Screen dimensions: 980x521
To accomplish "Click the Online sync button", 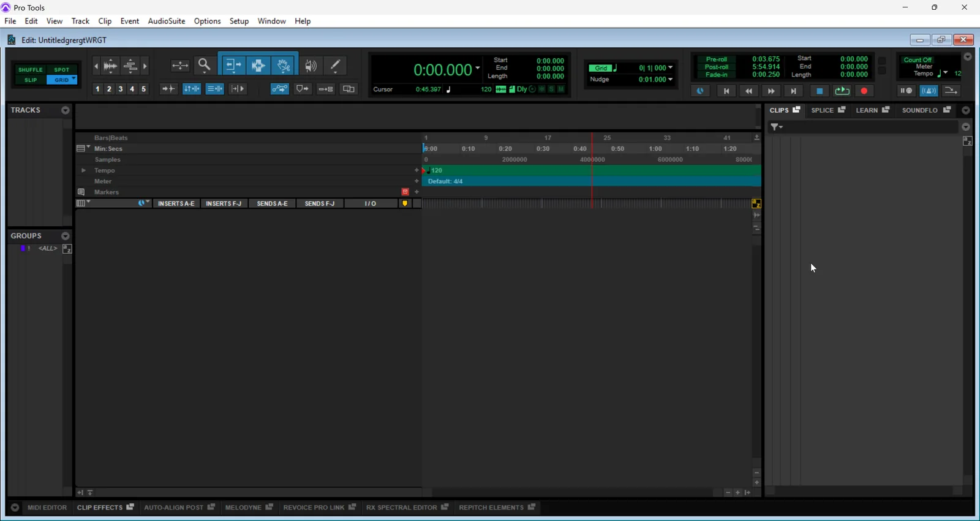I will (701, 91).
